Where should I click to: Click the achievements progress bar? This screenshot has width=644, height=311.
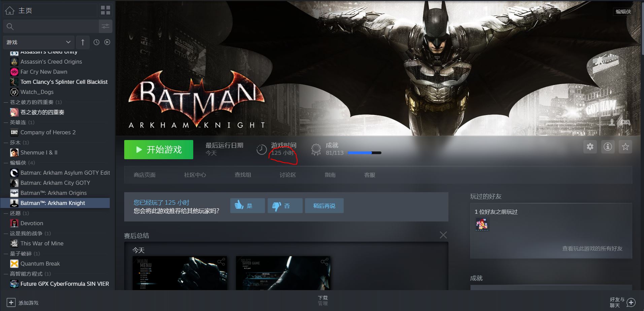pos(364,153)
